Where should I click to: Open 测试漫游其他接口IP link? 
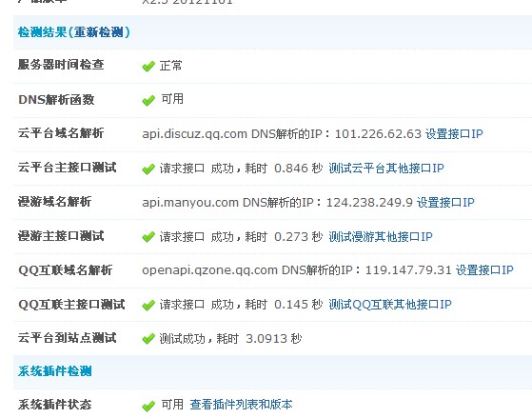click(x=381, y=236)
